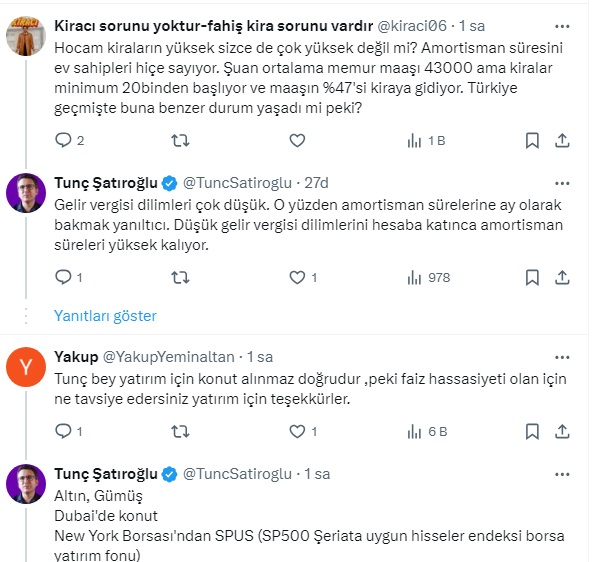The height and width of the screenshot is (562, 609).
Task: Retweet the kiraci06 tweet
Action: 178,141
